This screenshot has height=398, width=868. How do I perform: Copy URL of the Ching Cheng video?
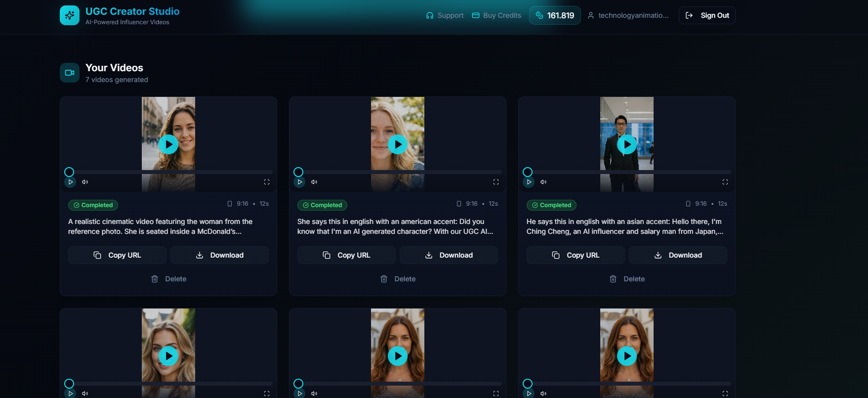pos(576,255)
